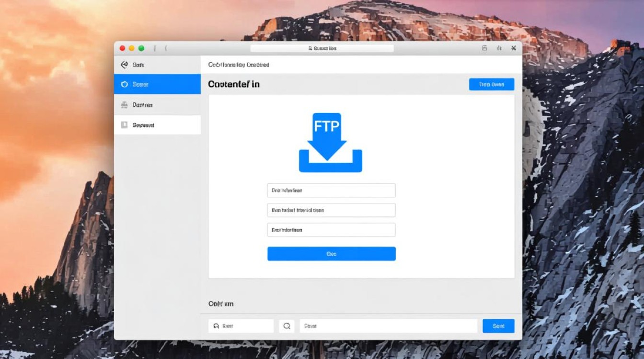Click the icon beside the third sidebar entry

124,105
